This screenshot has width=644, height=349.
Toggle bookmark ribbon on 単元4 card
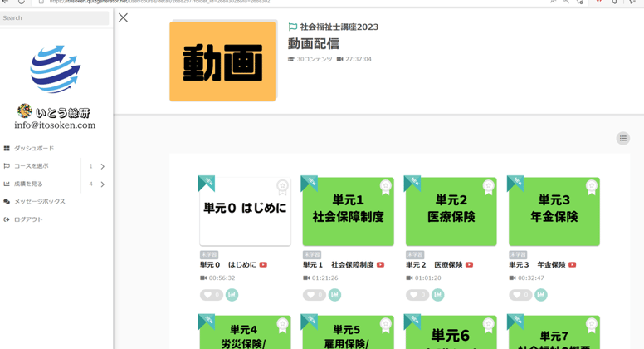pyautogui.click(x=282, y=326)
